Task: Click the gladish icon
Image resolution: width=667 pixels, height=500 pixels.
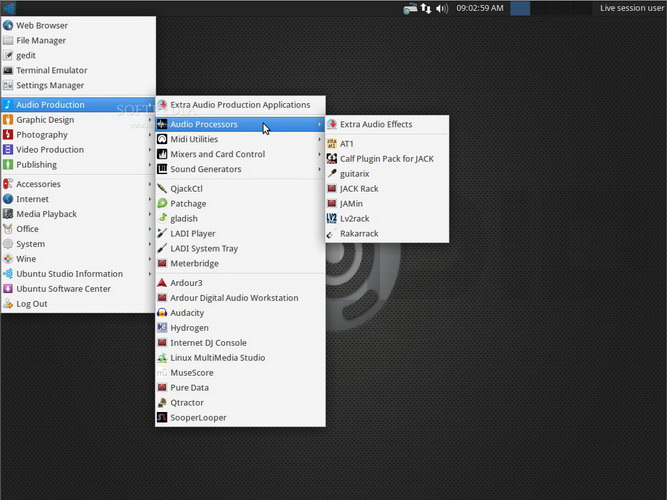Action: click(x=162, y=218)
